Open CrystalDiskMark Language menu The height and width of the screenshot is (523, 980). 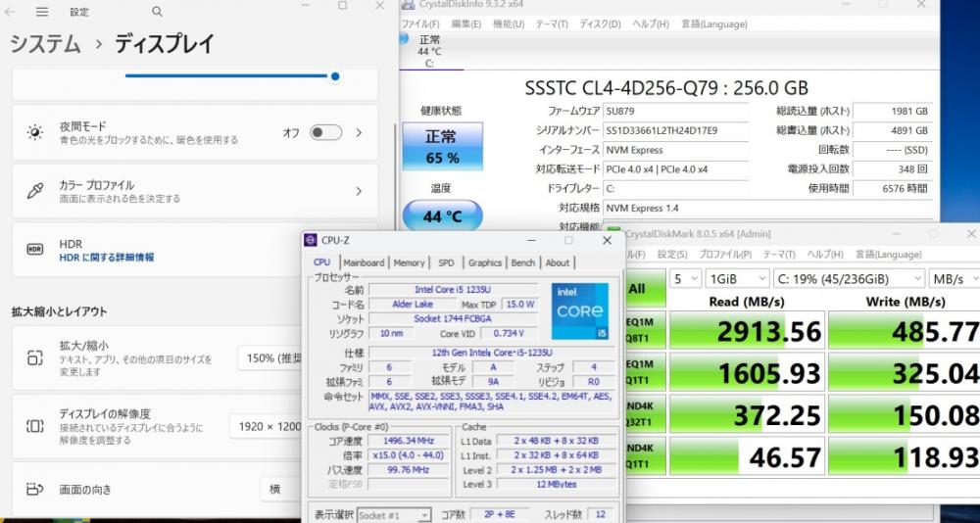888,255
